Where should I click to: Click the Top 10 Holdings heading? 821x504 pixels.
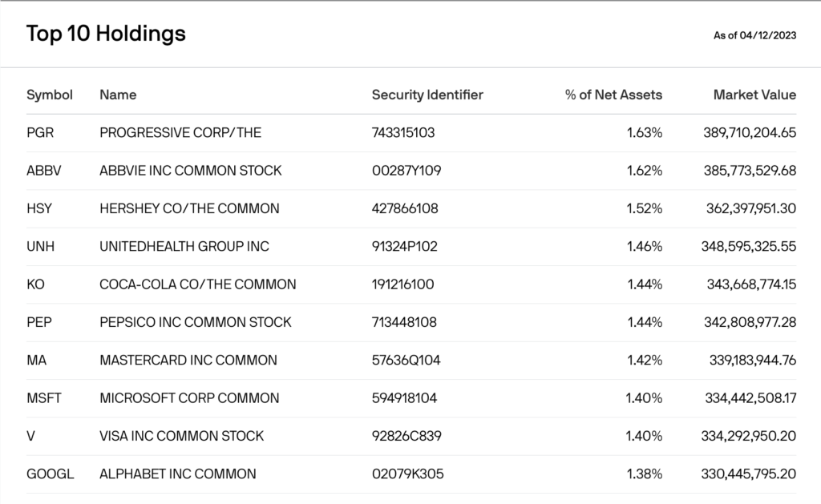[106, 34]
